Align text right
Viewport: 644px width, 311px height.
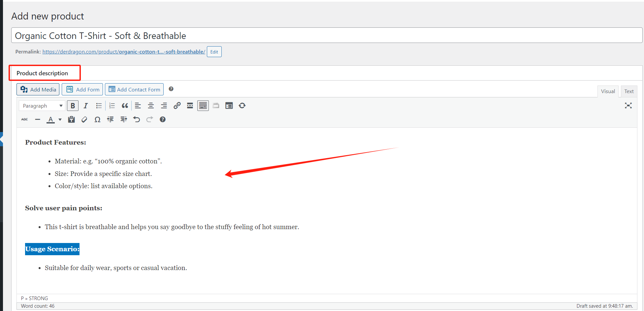pyautogui.click(x=164, y=106)
